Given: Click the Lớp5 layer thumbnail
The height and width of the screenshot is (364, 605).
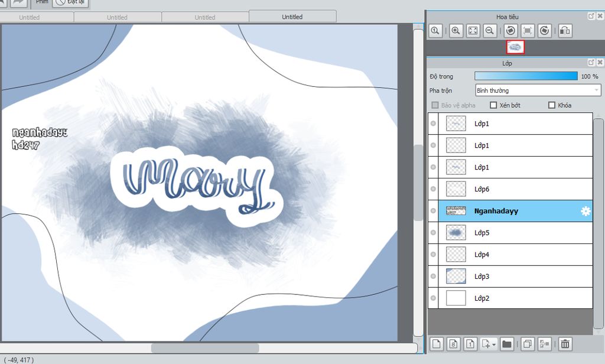Looking at the screenshot, I should coord(456,233).
